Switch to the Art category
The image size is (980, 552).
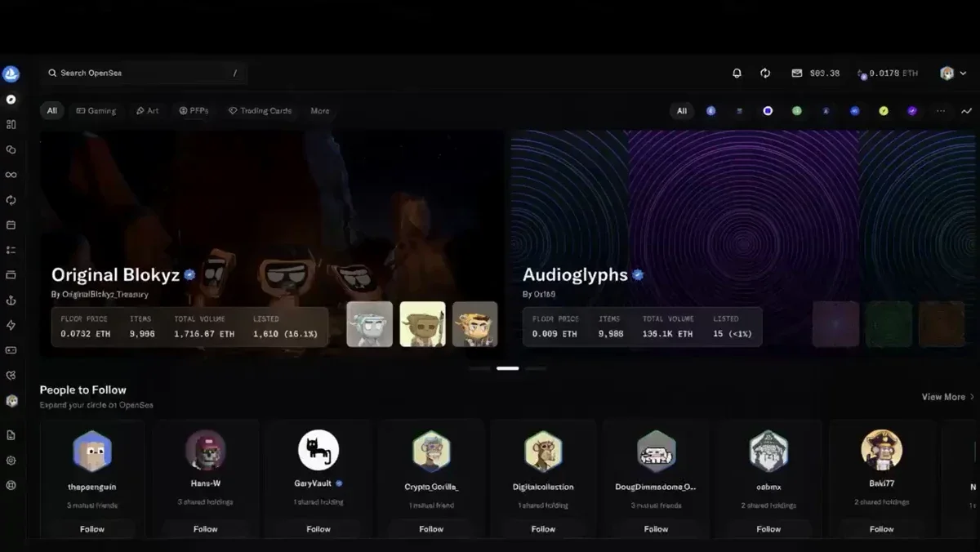coord(148,111)
